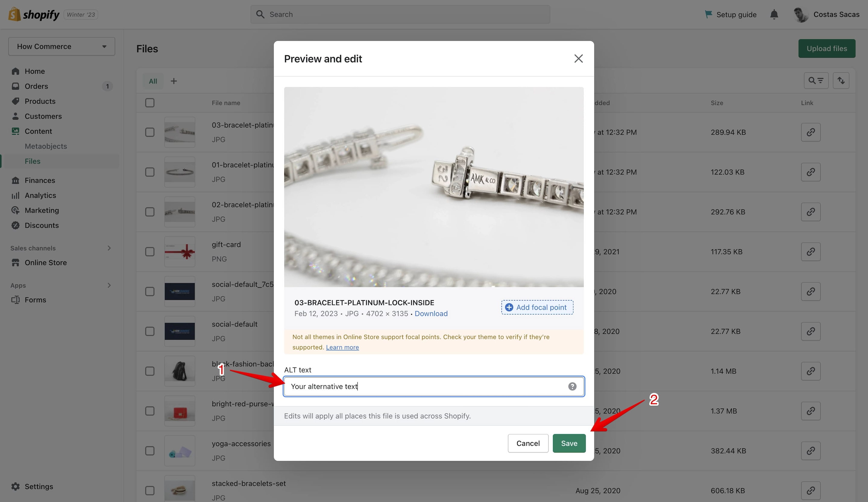Click the Orders inbox icon
The width and height of the screenshot is (868, 502).
coord(15,86)
